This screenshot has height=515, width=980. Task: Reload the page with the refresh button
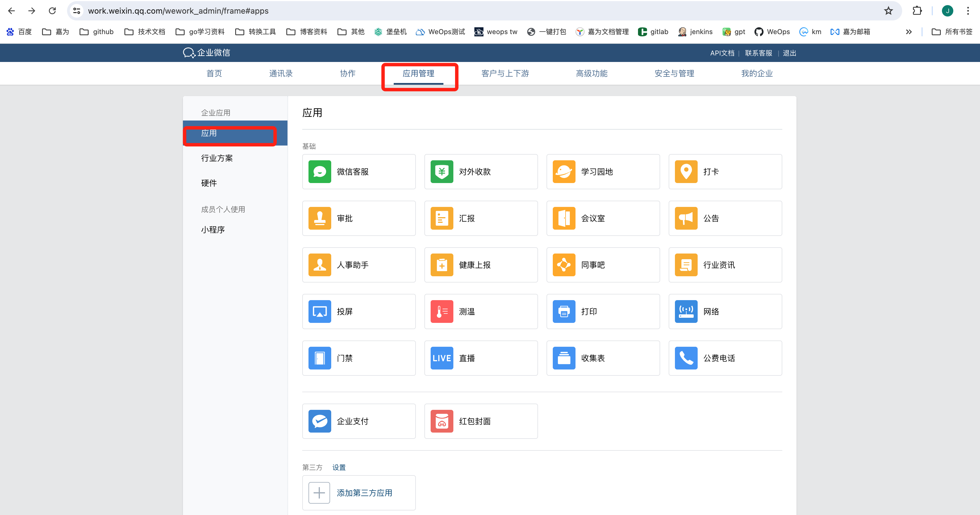[x=52, y=11]
